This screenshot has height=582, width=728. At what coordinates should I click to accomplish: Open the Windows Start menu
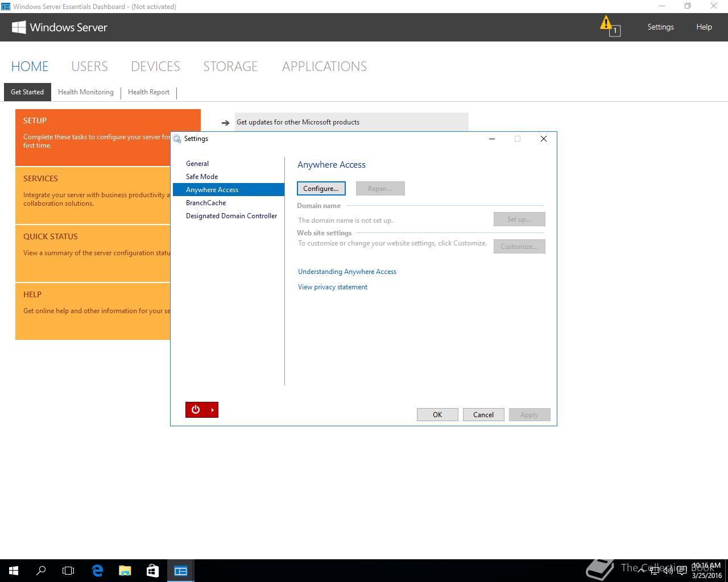click(14, 571)
